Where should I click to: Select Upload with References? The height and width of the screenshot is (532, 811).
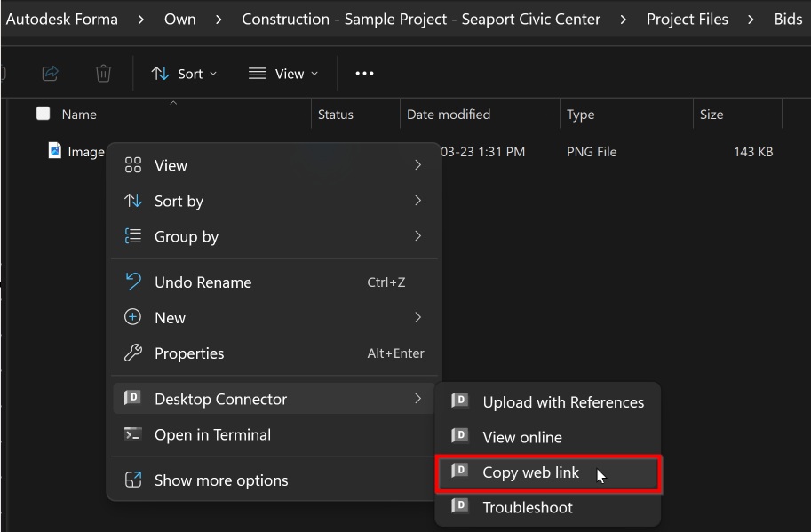548,402
